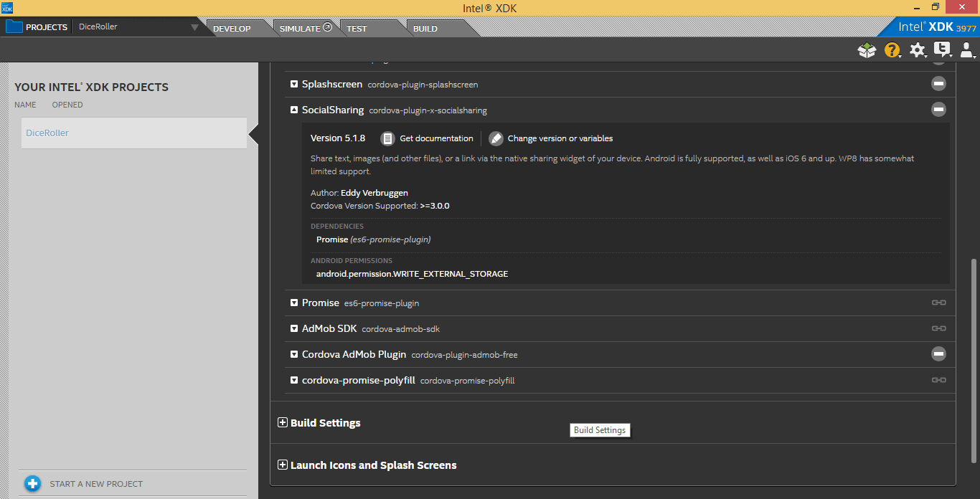Viewport: 980px width, 499px height.
Task: Click the android.permission.WRITE_EXTERNAL_STORAGE text
Action: pyautogui.click(x=412, y=274)
